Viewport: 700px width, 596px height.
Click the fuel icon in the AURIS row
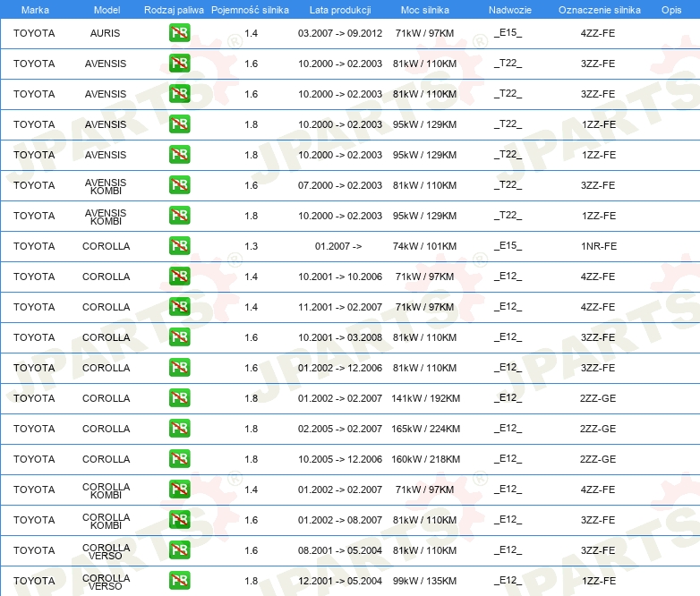pos(179,33)
